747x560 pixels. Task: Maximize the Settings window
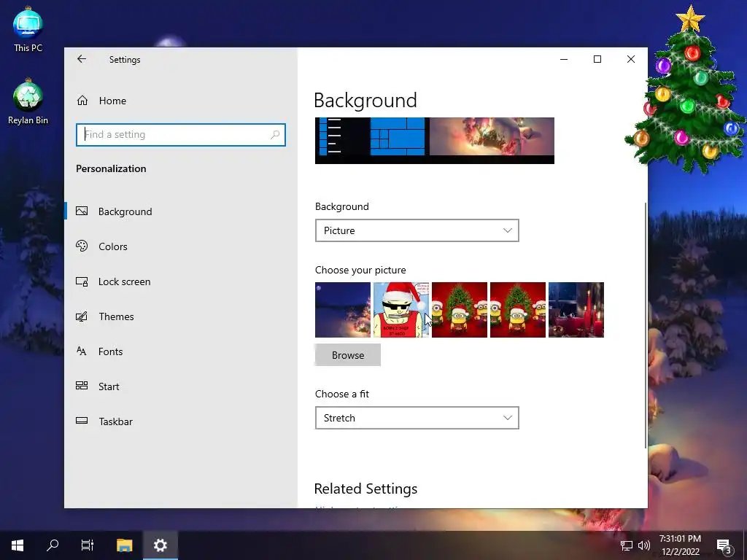point(597,59)
